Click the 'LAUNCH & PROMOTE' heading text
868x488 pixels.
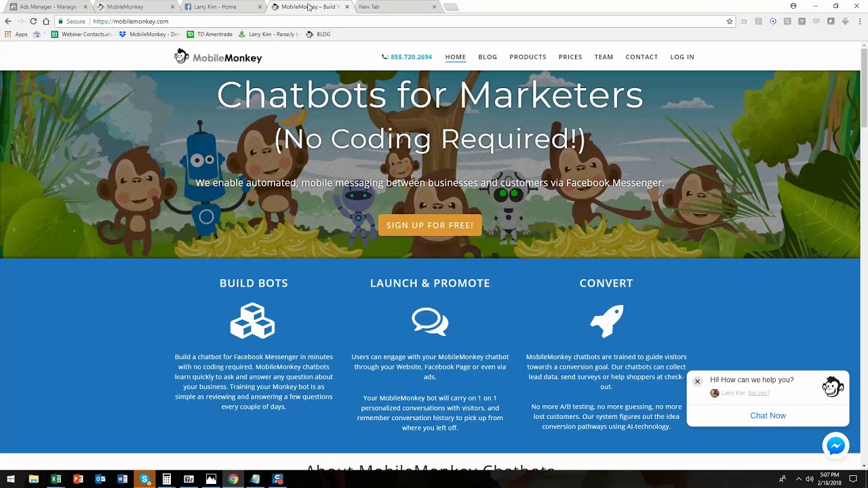coord(430,283)
